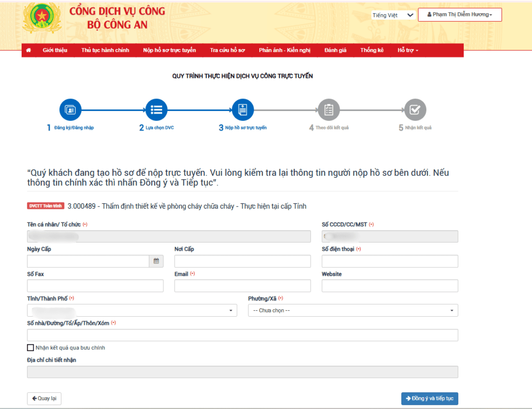Enable Nhận kết quả qua bưu chính
532x409 pixels.
tap(31, 348)
